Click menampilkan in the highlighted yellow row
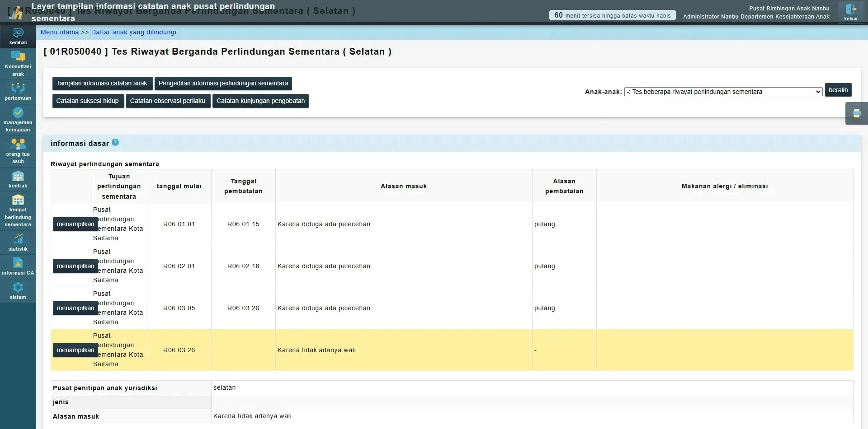This screenshot has height=429, width=868. (x=75, y=350)
